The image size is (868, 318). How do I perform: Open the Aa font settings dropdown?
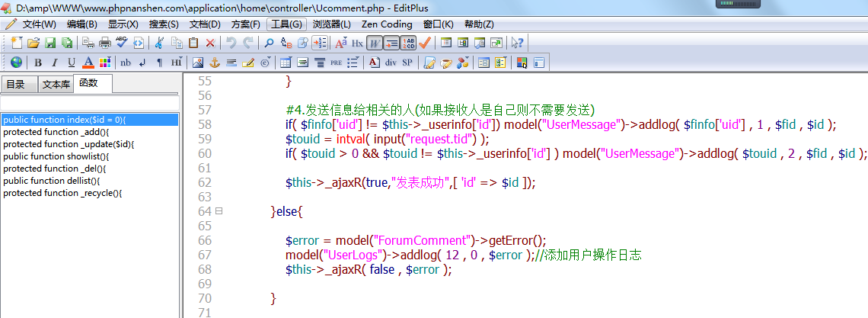tap(341, 43)
